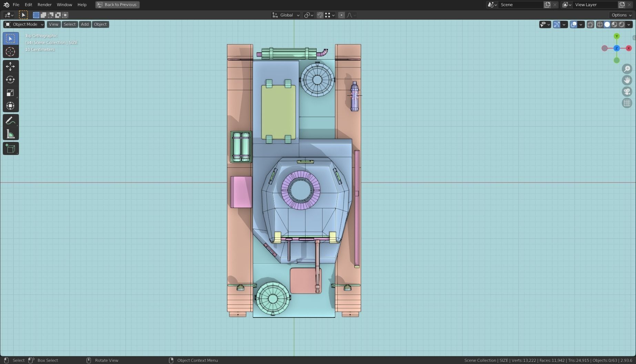This screenshot has height=364, width=636.
Task: Switch perspective/orthographic with the grid icon
Action: pyautogui.click(x=627, y=103)
